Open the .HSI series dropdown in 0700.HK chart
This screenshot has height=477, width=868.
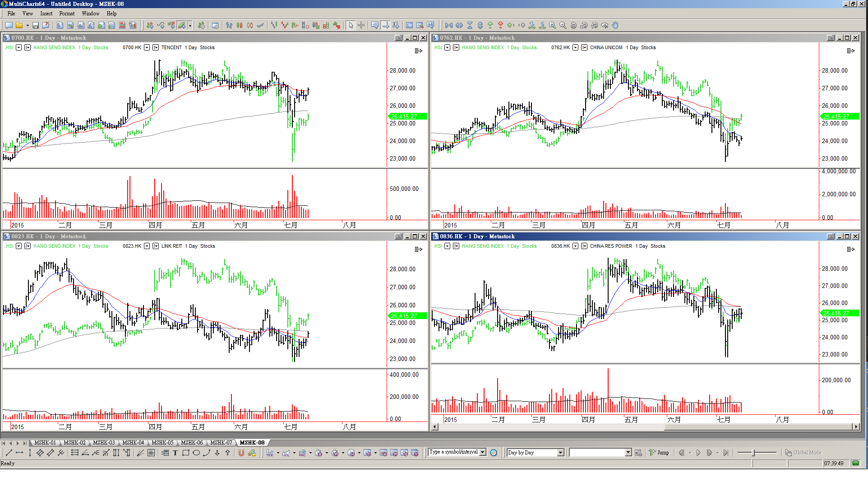[x=18, y=47]
